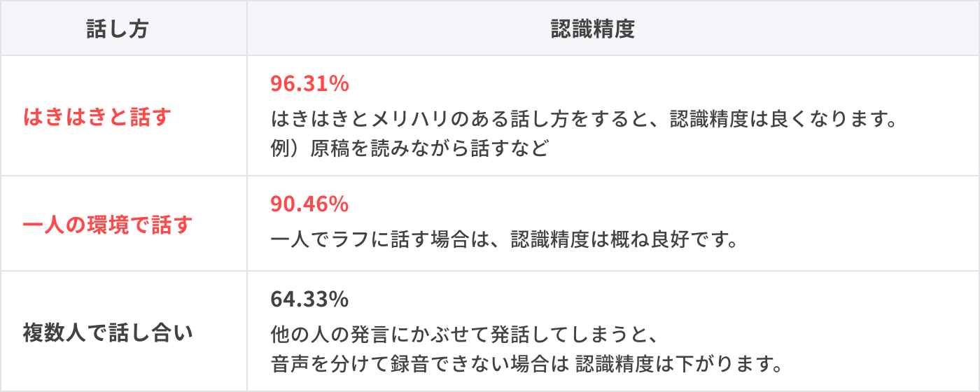
Task: Click the 64.33% accuracy value
Action: click(309, 300)
